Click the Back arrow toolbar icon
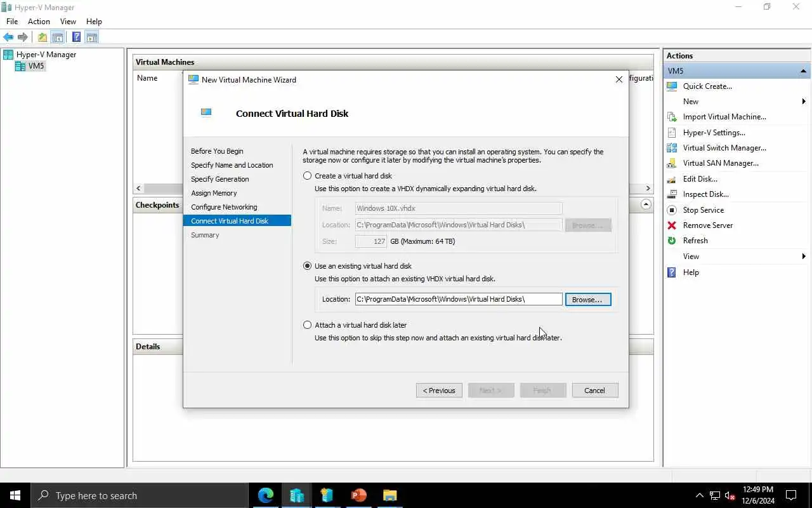 pyautogui.click(x=8, y=37)
